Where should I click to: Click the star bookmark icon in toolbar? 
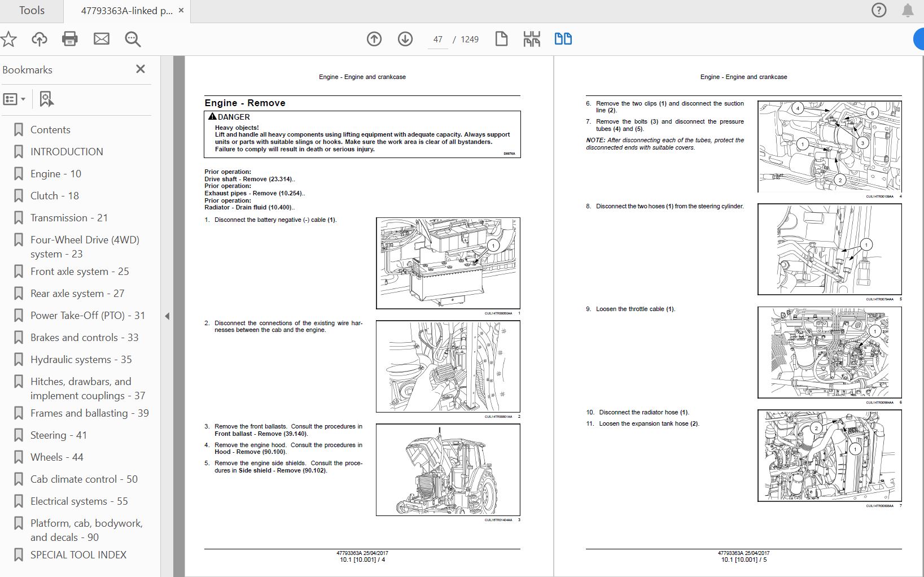click(x=8, y=39)
